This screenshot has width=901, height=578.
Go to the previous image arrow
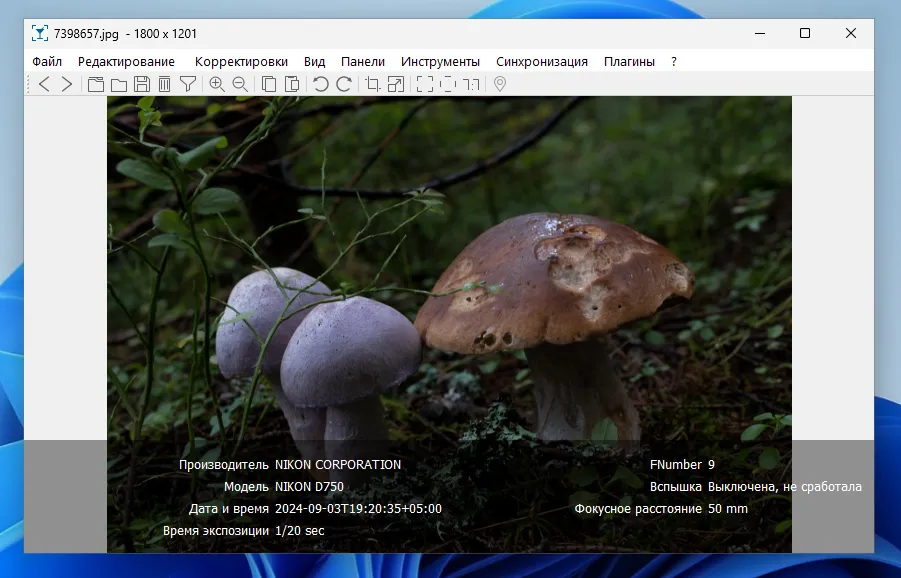pos(44,84)
